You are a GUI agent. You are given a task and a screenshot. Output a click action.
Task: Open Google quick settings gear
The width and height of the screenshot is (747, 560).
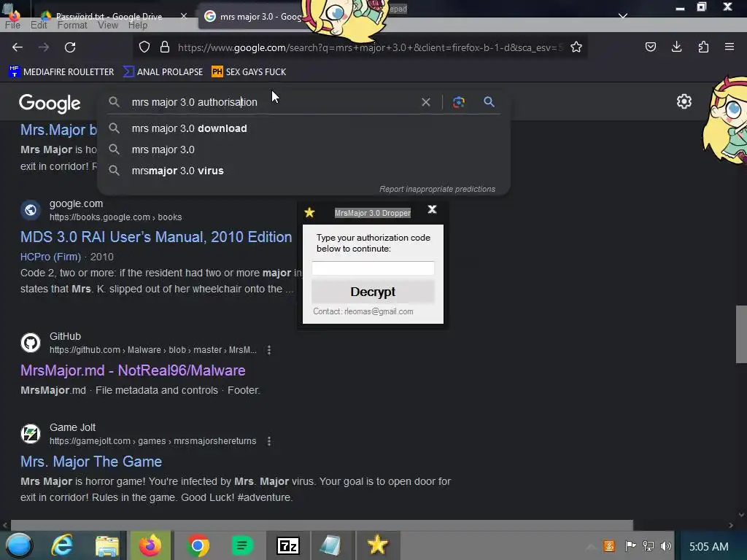click(x=684, y=101)
